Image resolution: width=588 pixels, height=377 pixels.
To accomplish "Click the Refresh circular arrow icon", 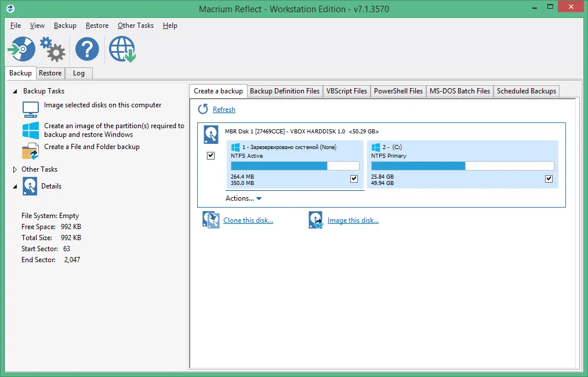I will (203, 109).
